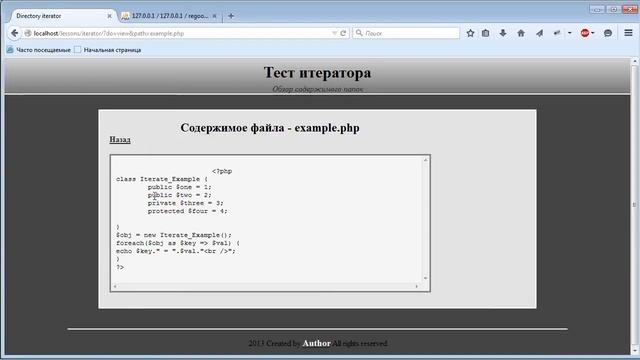
Task: Click the page icon in address bar
Action: tap(28, 33)
